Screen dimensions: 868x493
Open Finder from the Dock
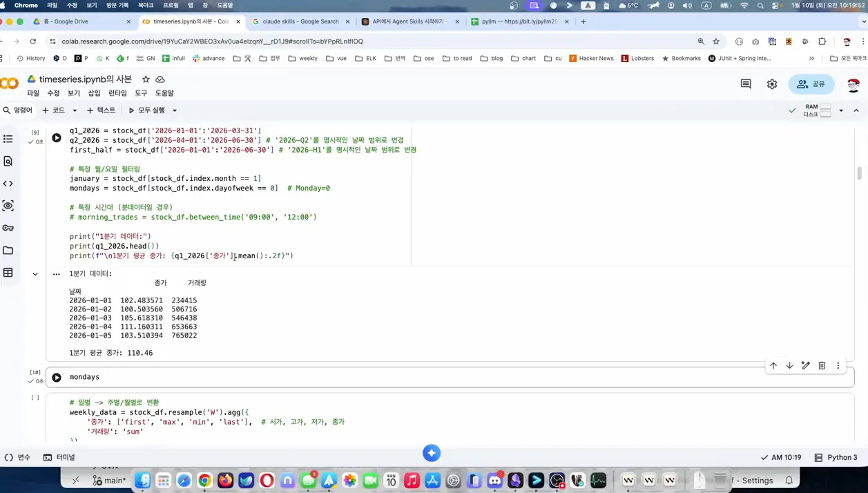143,481
